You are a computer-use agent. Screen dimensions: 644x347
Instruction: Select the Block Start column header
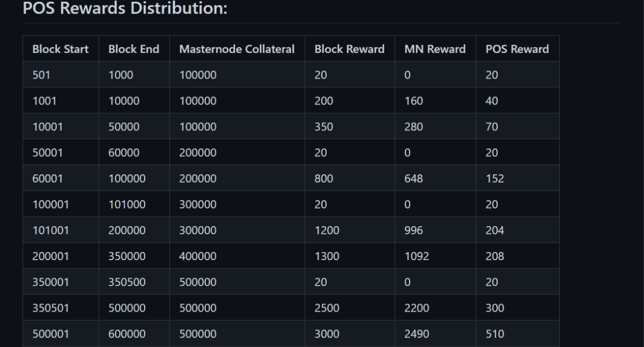click(61, 49)
